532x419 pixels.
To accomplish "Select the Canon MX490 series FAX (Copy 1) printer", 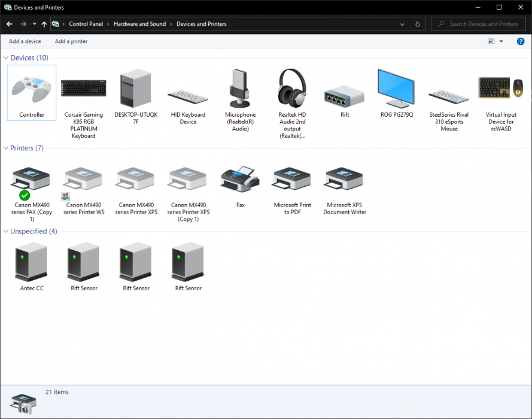I will pos(31,178).
